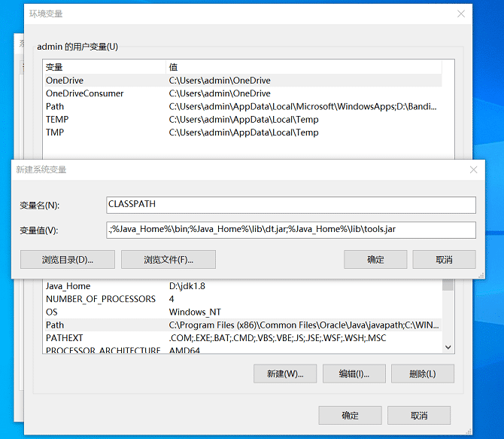Select the OneDriveConsumer user variable row
This screenshot has width=504, height=439.
(242, 93)
